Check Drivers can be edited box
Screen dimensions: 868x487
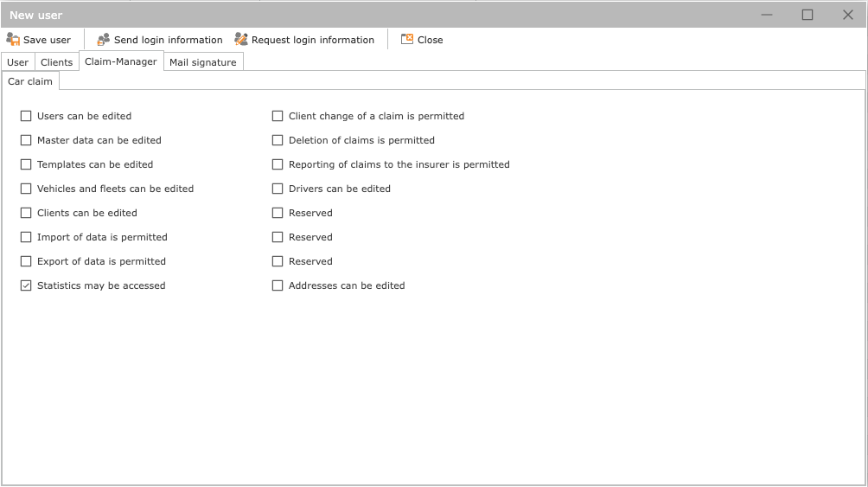click(278, 189)
